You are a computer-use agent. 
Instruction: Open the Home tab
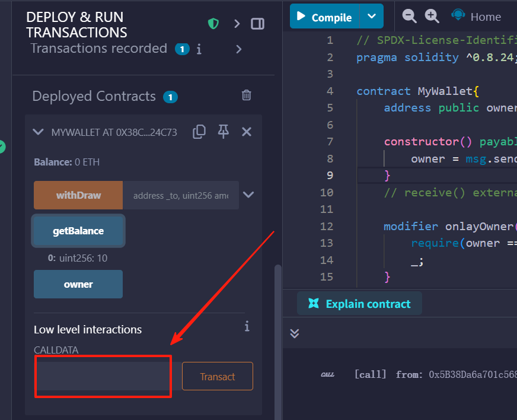(x=477, y=16)
